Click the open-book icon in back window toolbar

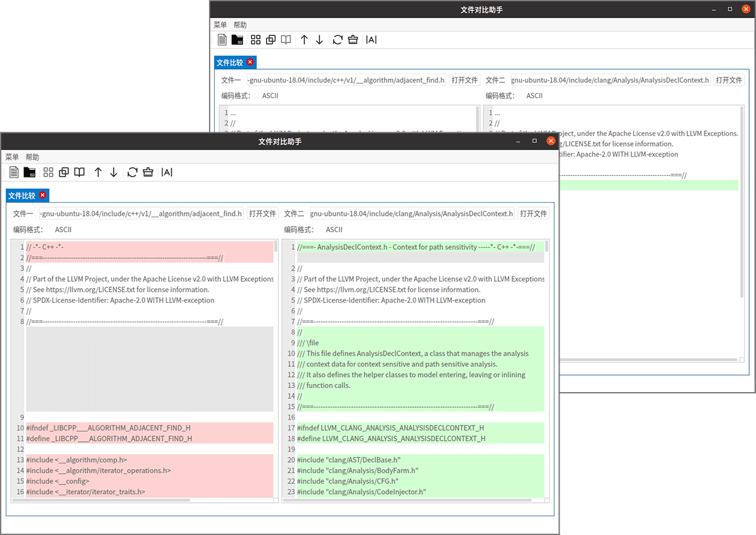pos(286,40)
